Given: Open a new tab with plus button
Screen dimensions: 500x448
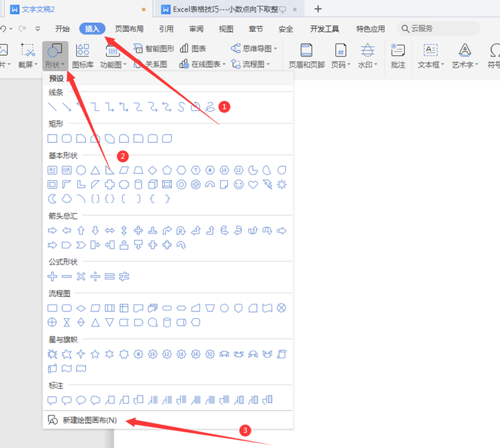Looking at the screenshot, I should click(x=318, y=9).
